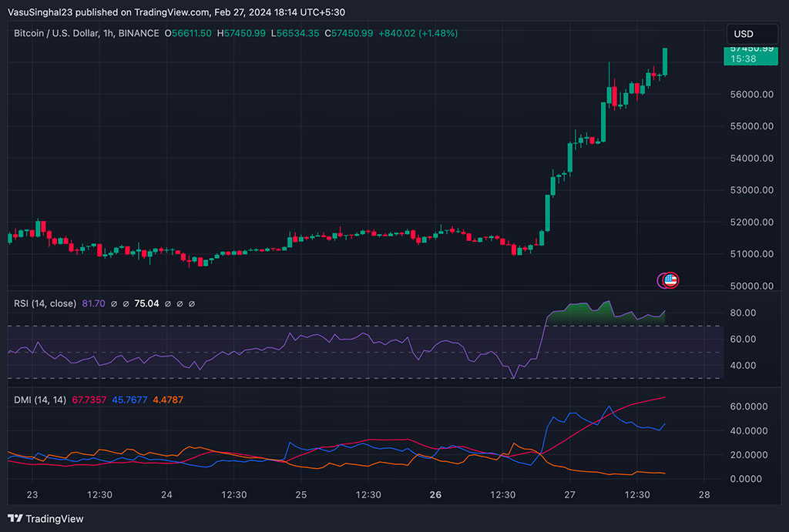
Task: Click the 55000.00 price axis label
Action: (x=752, y=126)
